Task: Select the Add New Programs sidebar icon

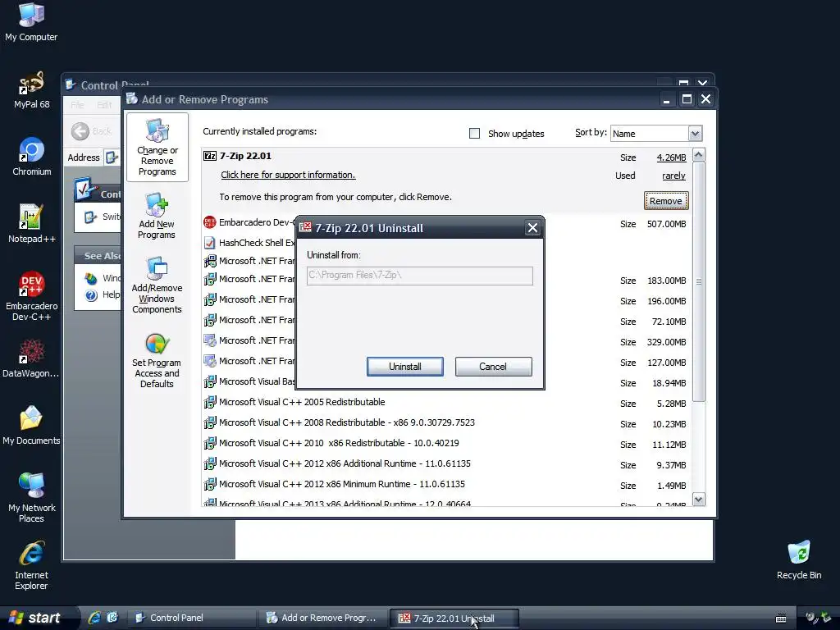Action: pos(157,216)
